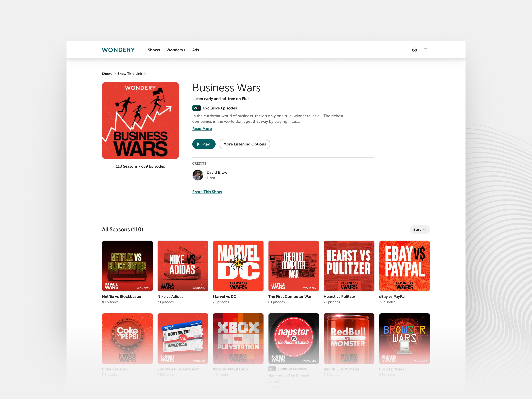This screenshot has width=532, height=399.
Task: Open the Netflix vs Blockbuster season cover
Action: (x=127, y=266)
